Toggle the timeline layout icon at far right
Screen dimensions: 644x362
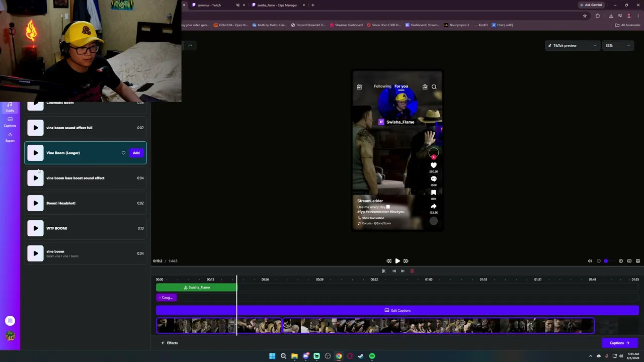pyautogui.click(x=638, y=261)
